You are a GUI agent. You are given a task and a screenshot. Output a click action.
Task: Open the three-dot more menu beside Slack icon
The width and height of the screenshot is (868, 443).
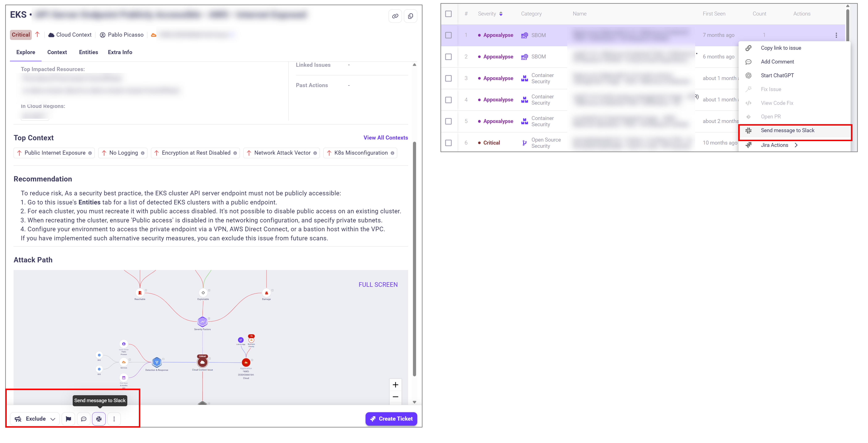[114, 419]
